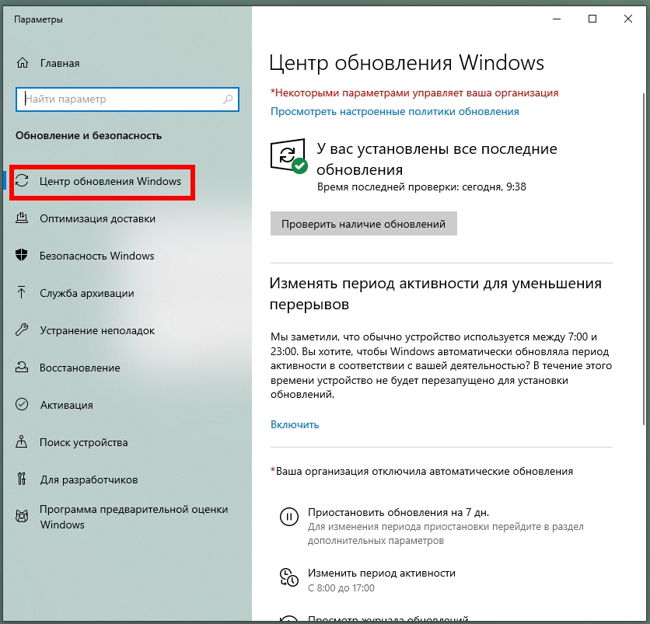Screen dimensions: 650x624
Task: Open Восстановление section
Action: coord(80,368)
